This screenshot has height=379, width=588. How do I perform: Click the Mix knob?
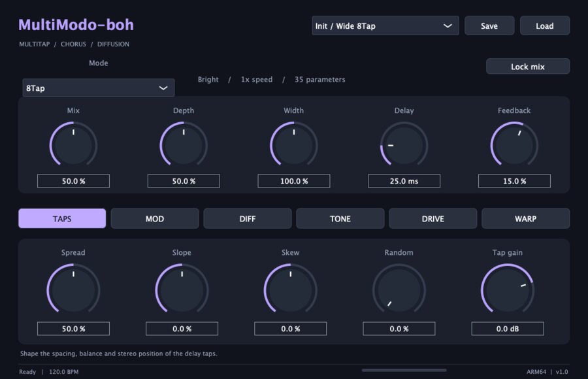[73, 144]
